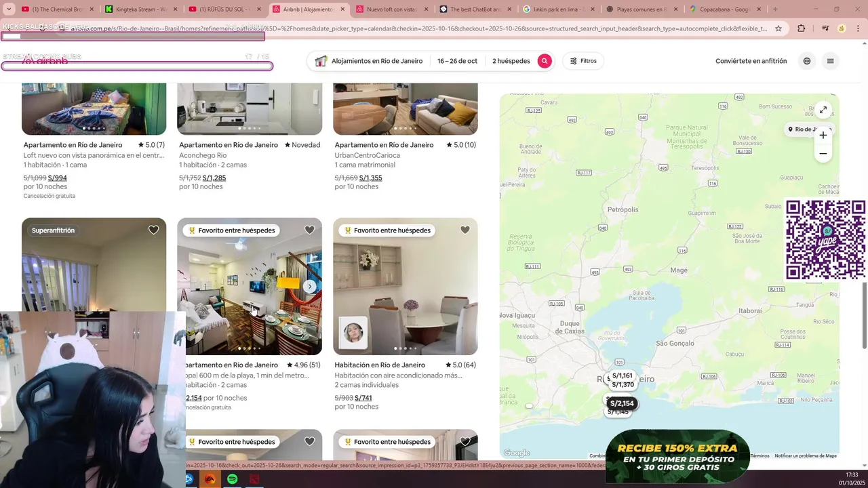Click the Google logo on the map
Screen dimensions: 868x488
(x=517, y=453)
